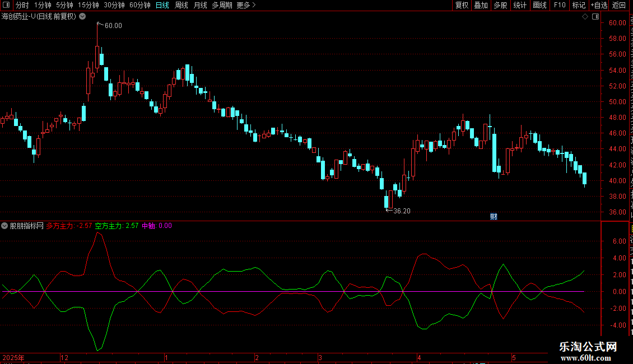633x364 pixels.
Task: Click the 复权 button
Action: point(462,5)
